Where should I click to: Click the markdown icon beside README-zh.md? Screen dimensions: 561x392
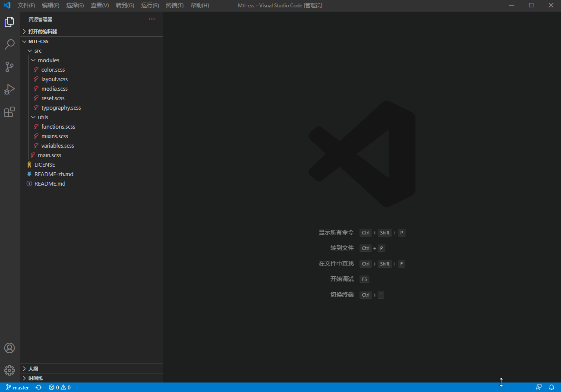[29, 174]
